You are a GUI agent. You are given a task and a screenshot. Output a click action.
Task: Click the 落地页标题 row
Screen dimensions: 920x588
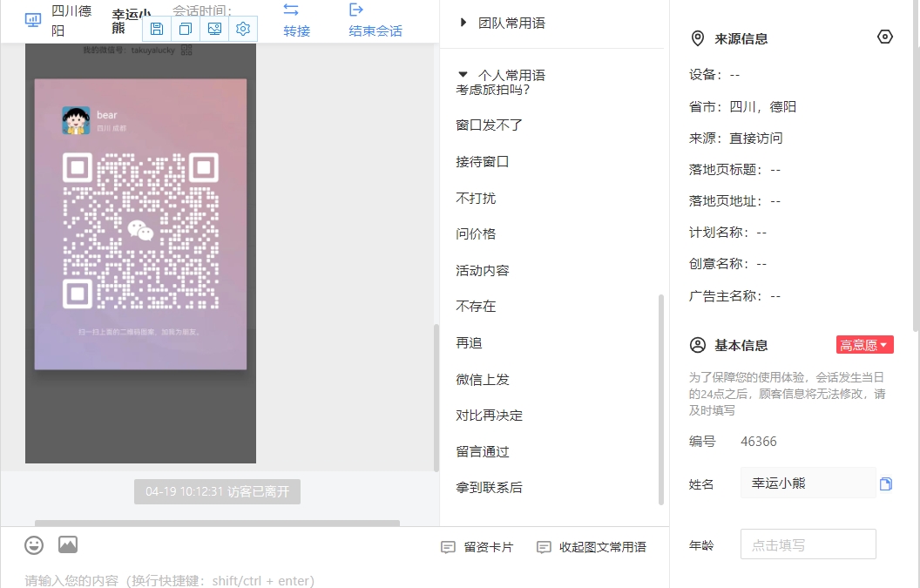(734, 170)
